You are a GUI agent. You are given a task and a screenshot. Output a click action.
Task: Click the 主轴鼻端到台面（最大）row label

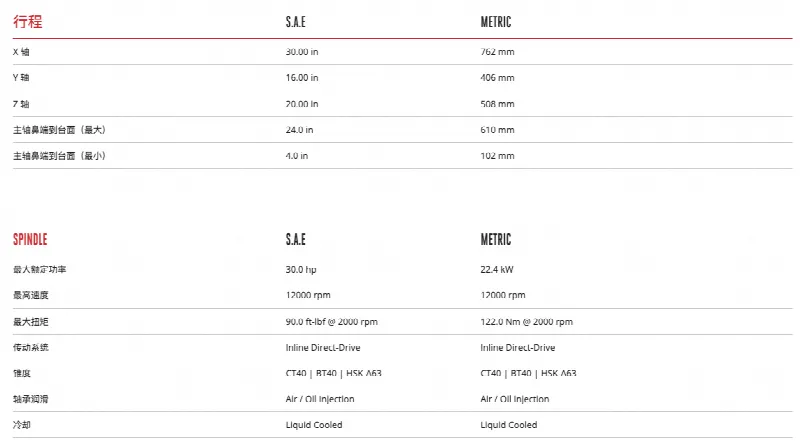(x=59, y=130)
